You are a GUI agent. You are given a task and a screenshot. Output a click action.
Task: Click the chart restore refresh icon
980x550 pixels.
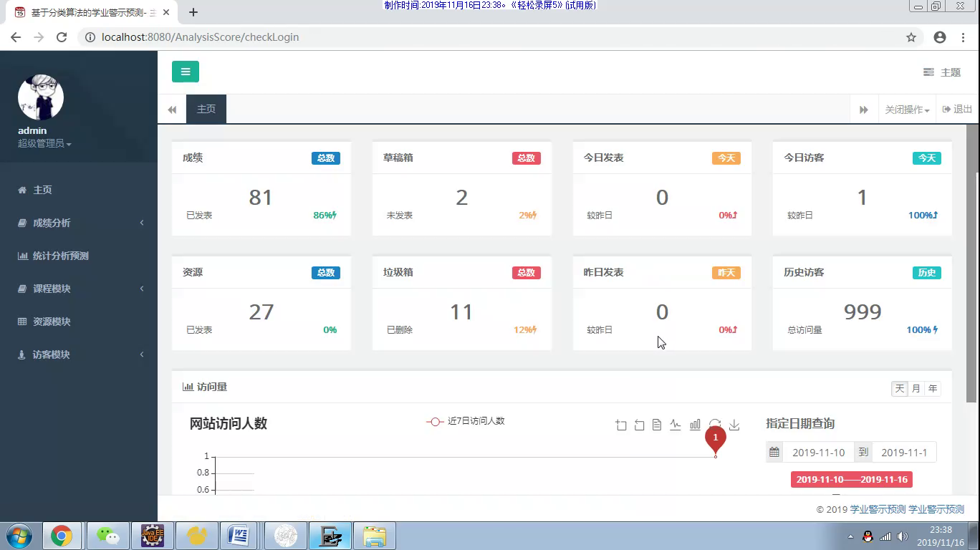tap(714, 425)
